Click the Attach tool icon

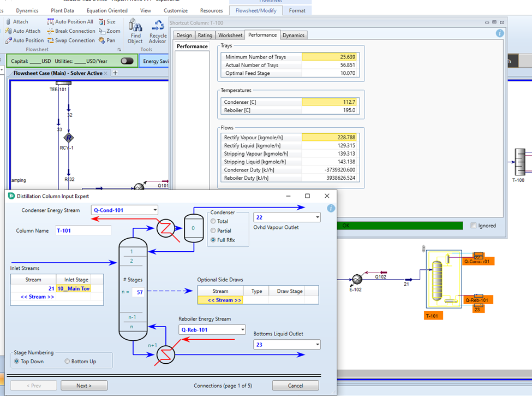click(x=8, y=22)
